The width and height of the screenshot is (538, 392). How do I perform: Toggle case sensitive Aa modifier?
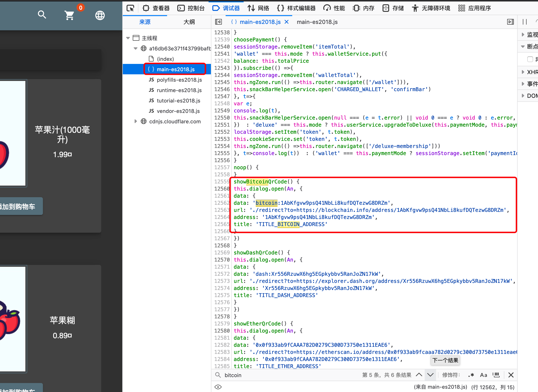pyautogui.click(x=483, y=375)
